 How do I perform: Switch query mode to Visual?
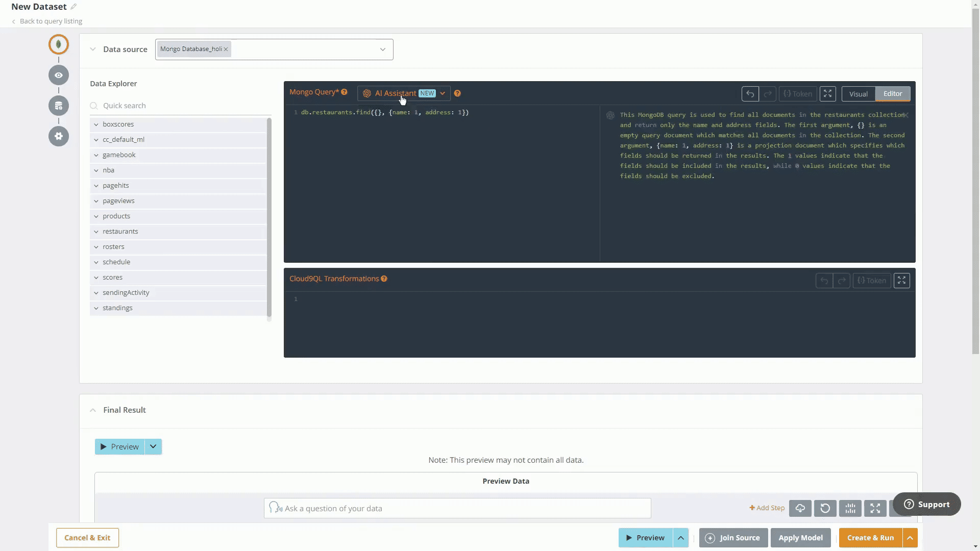pyautogui.click(x=858, y=94)
